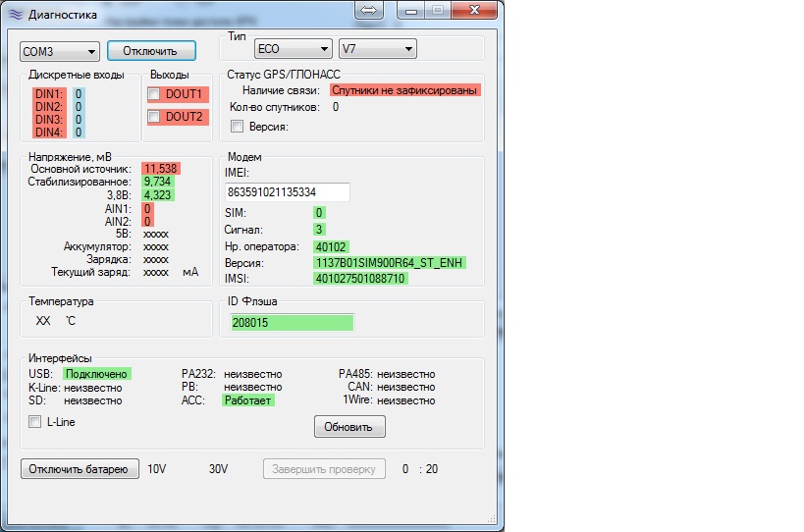Minimize the Диагностика window
The height and width of the screenshot is (532, 804).
[409, 9]
